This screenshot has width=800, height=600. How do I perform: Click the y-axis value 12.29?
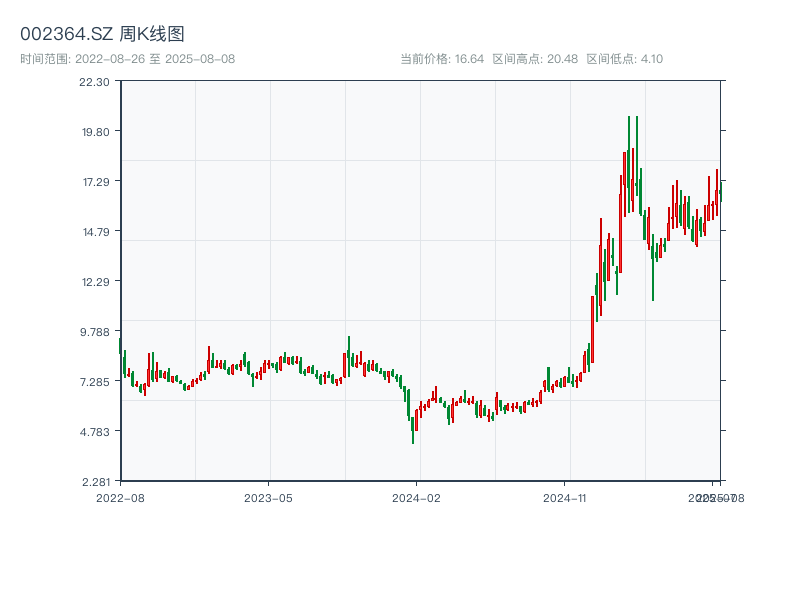tap(96, 282)
